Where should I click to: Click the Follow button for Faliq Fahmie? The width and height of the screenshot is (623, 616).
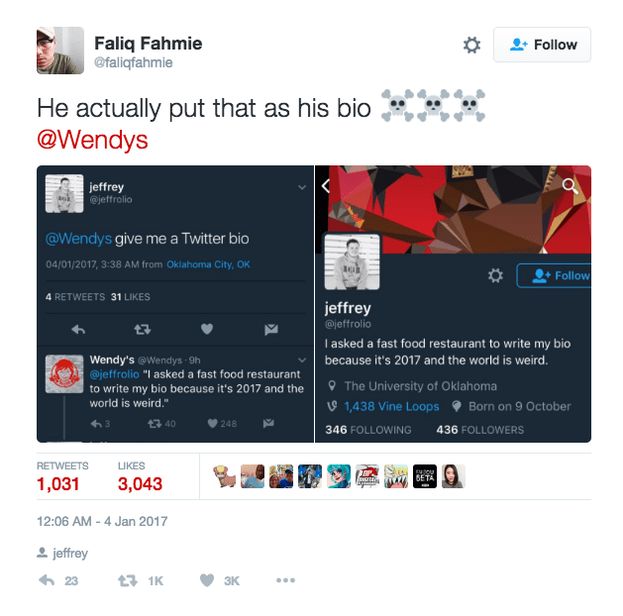click(x=542, y=45)
